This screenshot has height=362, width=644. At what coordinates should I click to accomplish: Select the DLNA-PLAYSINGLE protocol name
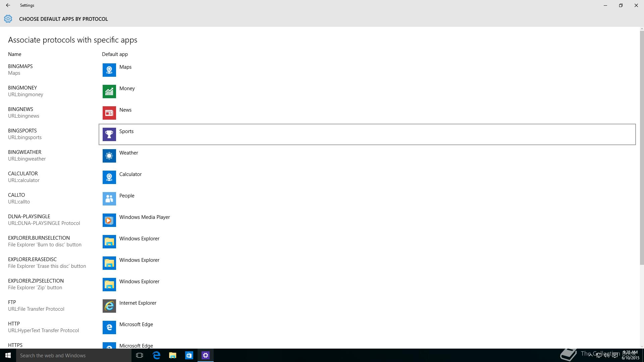tap(29, 217)
